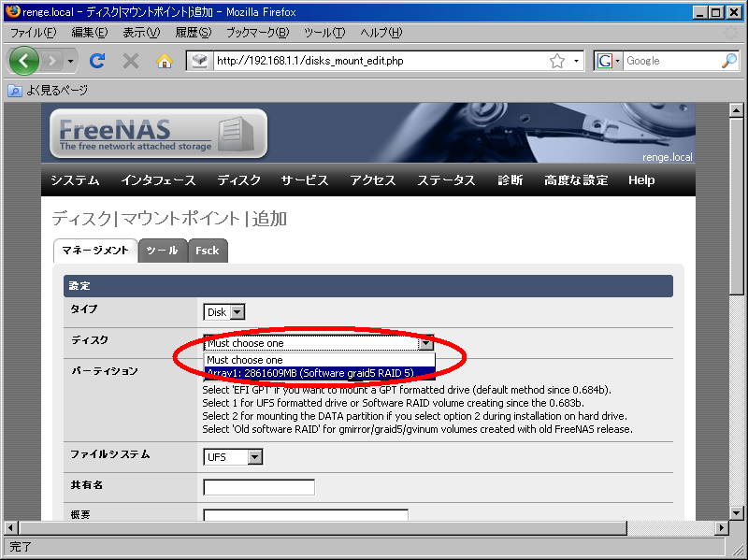Open the タイプ Disk dropdown
Viewport: 748px width, 560px height.
click(224, 312)
